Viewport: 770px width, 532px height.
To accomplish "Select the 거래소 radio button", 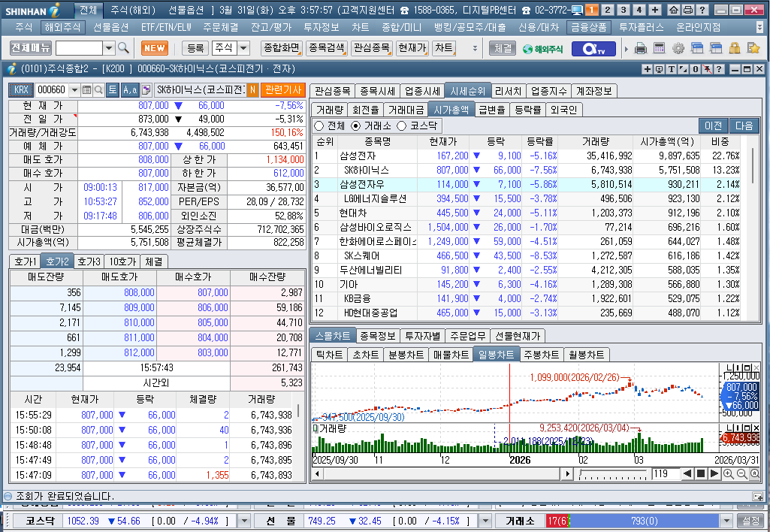I will 355,125.
